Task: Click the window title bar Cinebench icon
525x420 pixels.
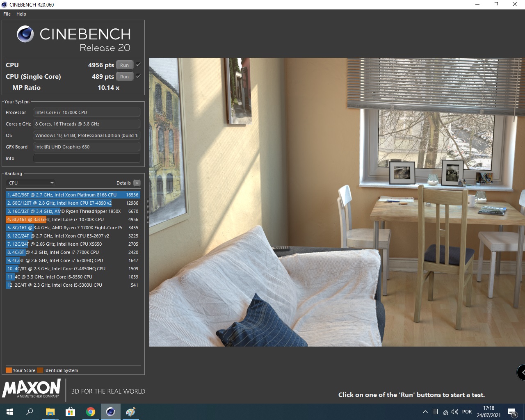Action: 5,5
